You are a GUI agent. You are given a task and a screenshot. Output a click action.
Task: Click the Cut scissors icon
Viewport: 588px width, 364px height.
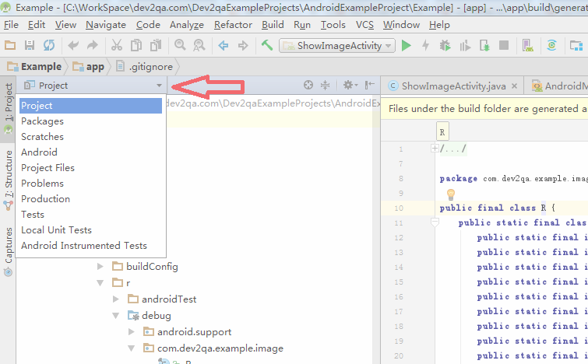click(x=117, y=46)
